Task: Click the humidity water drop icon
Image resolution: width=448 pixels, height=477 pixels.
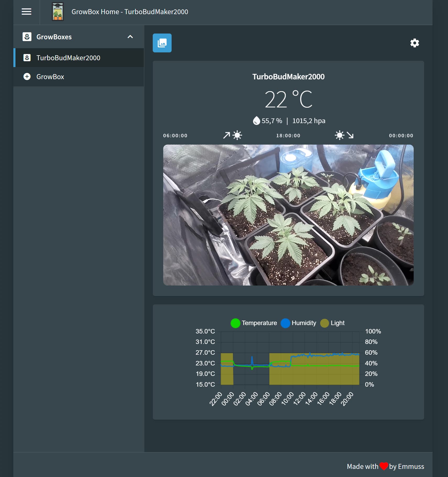Action: (x=256, y=121)
